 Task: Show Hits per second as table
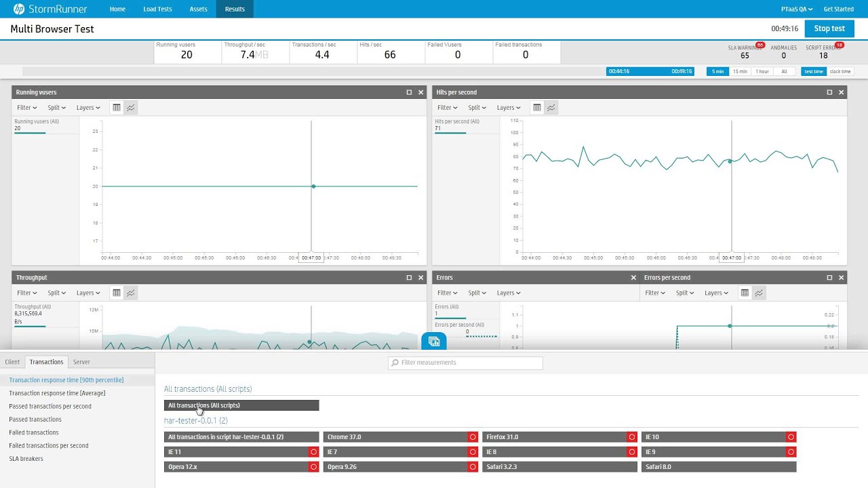click(537, 107)
